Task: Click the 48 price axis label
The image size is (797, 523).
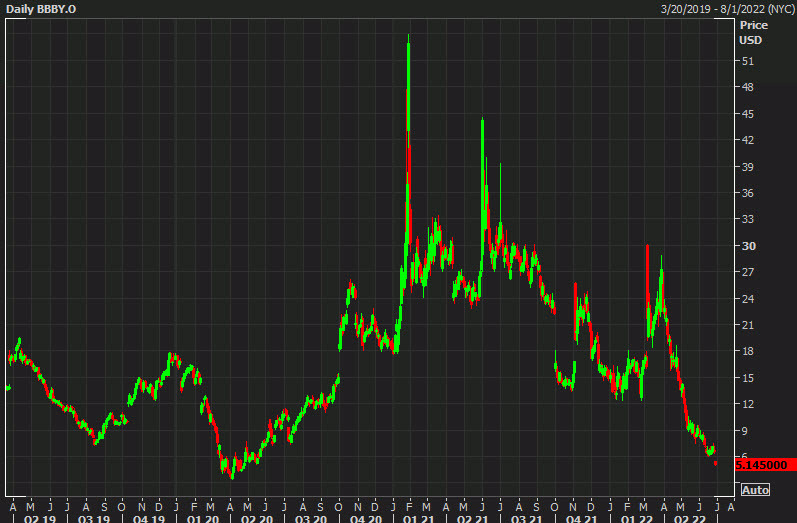Action: (748, 87)
